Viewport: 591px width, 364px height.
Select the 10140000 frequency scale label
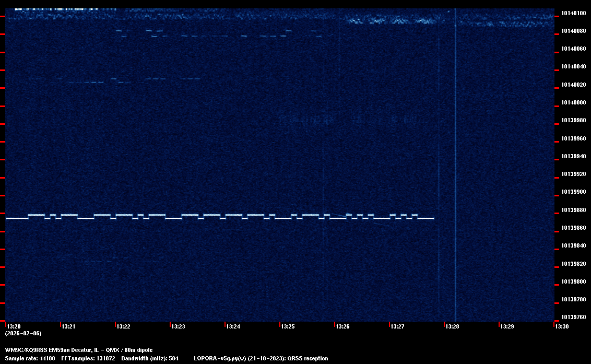573,102
